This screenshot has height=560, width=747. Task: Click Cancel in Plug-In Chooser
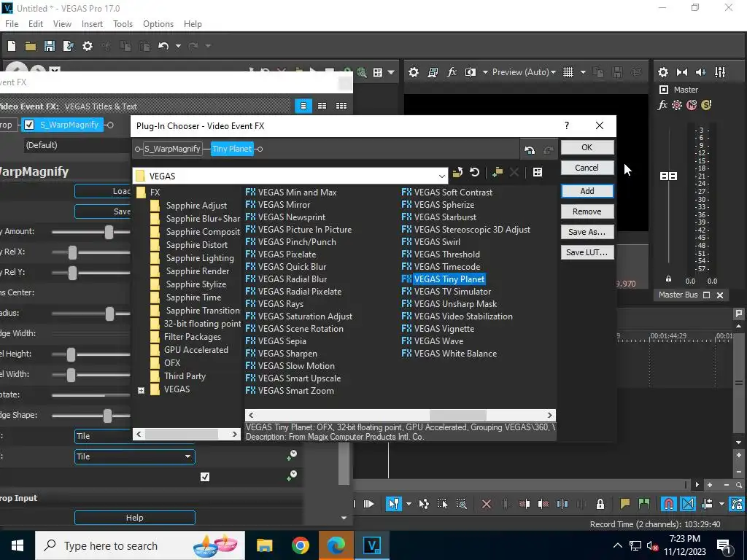pos(587,168)
